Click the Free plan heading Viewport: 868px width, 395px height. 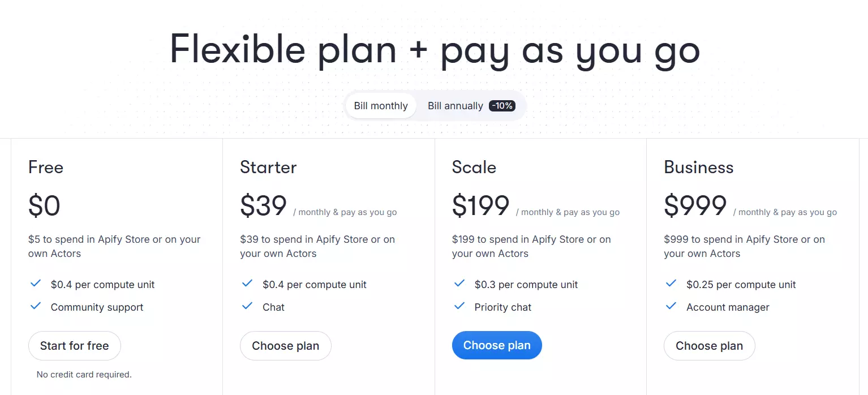tap(46, 168)
